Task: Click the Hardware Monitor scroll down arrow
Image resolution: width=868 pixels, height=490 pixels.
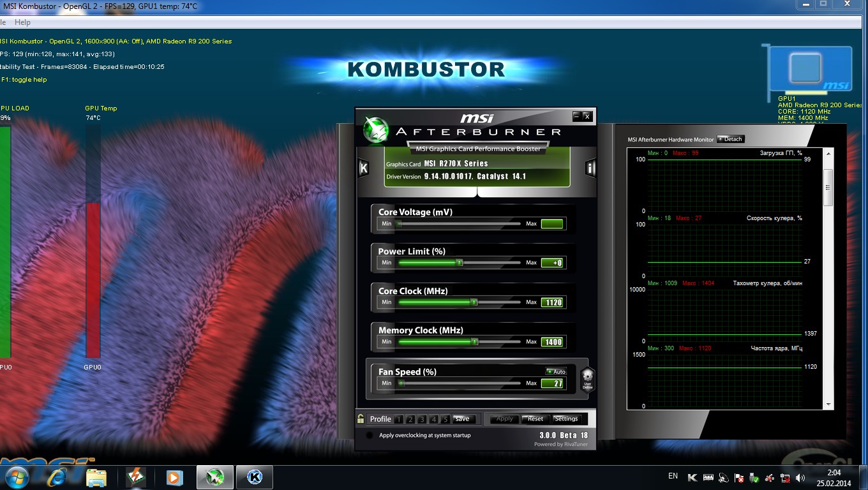Action: tap(828, 405)
